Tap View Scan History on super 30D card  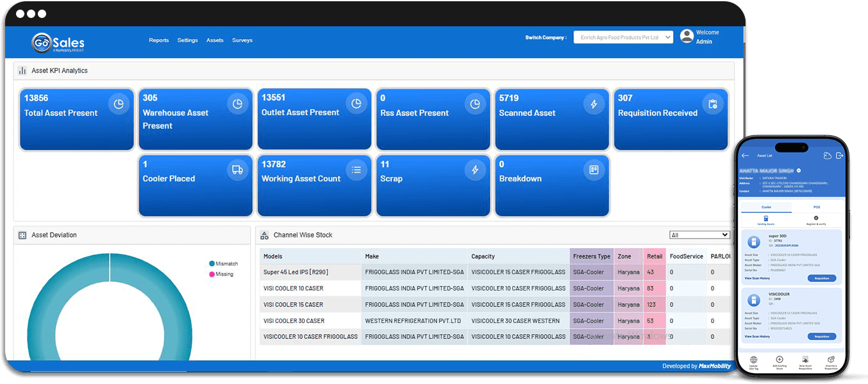pyautogui.click(x=757, y=278)
